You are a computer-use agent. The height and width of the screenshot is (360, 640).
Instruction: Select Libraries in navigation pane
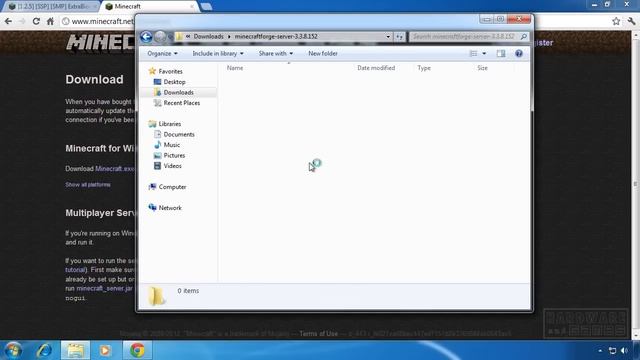169,124
